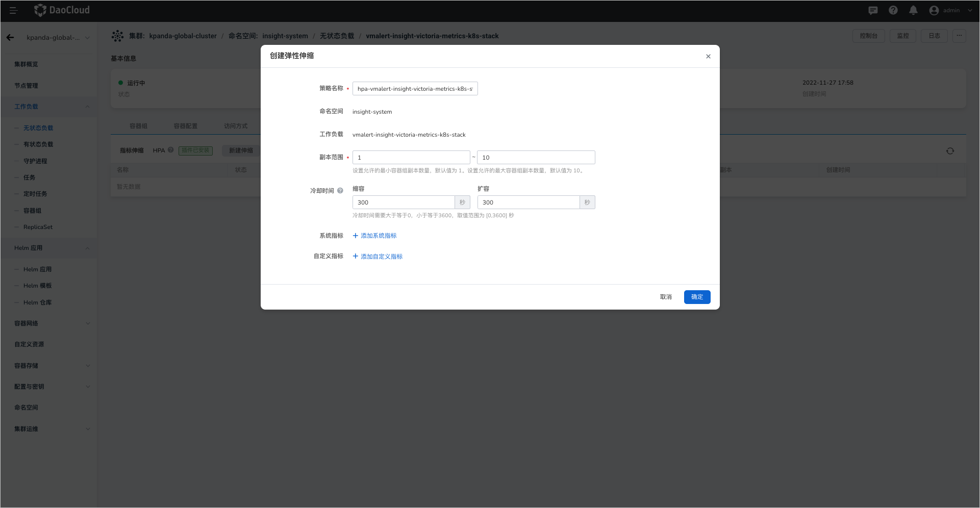This screenshot has width=980, height=508.
Task: Expand the 集群运维 sidebar section
Action: [88, 429]
